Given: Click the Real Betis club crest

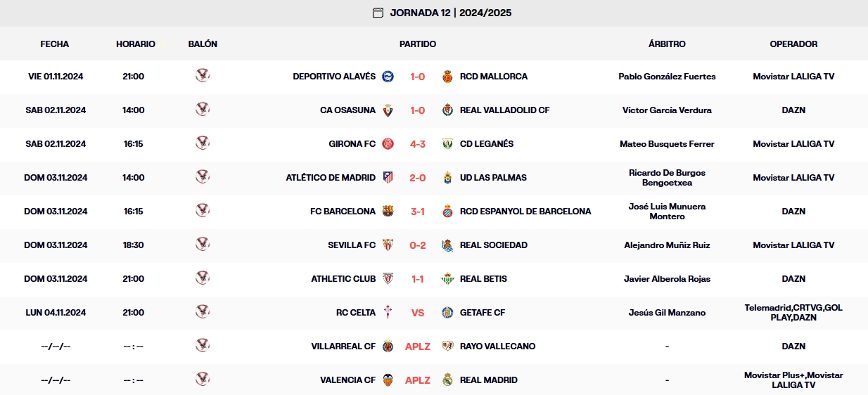Looking at the screenshot, I should pos(447,279).
